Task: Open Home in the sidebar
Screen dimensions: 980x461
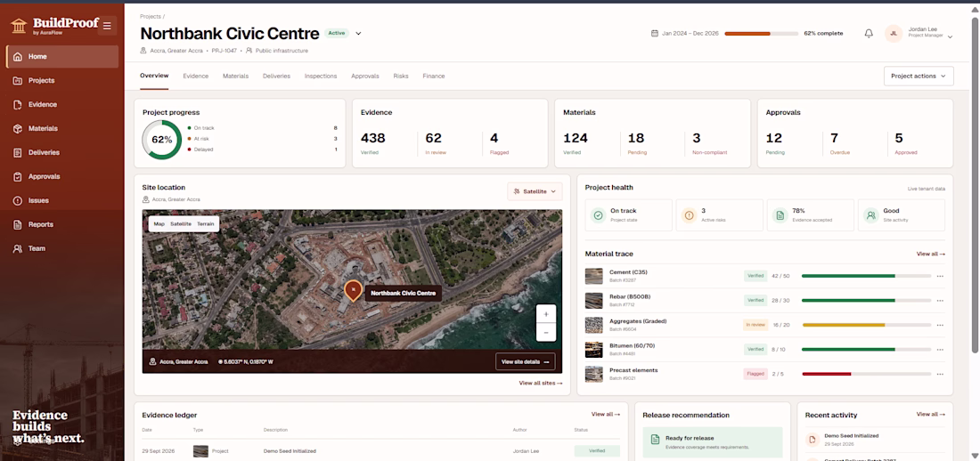Action: 61,56
